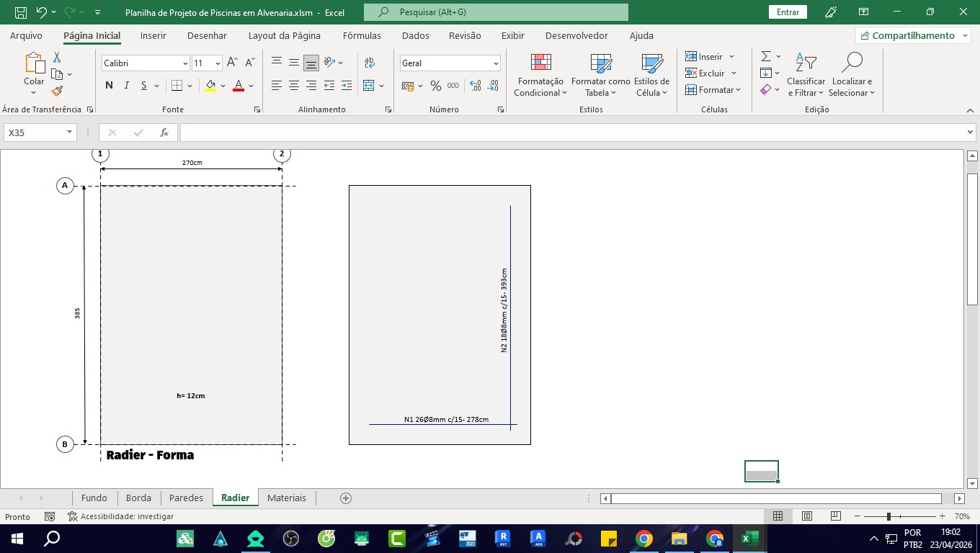Expand the Calibri font name dropdown

(184, 63)
